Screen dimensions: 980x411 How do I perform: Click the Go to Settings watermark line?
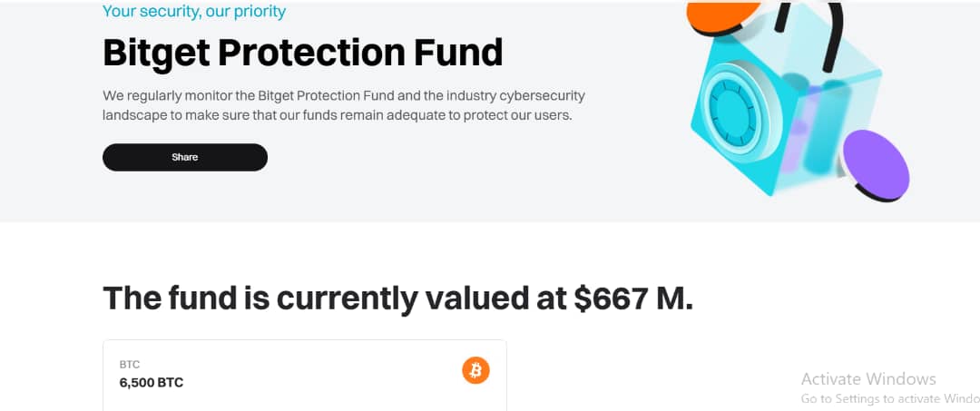[x=891, y=398]
